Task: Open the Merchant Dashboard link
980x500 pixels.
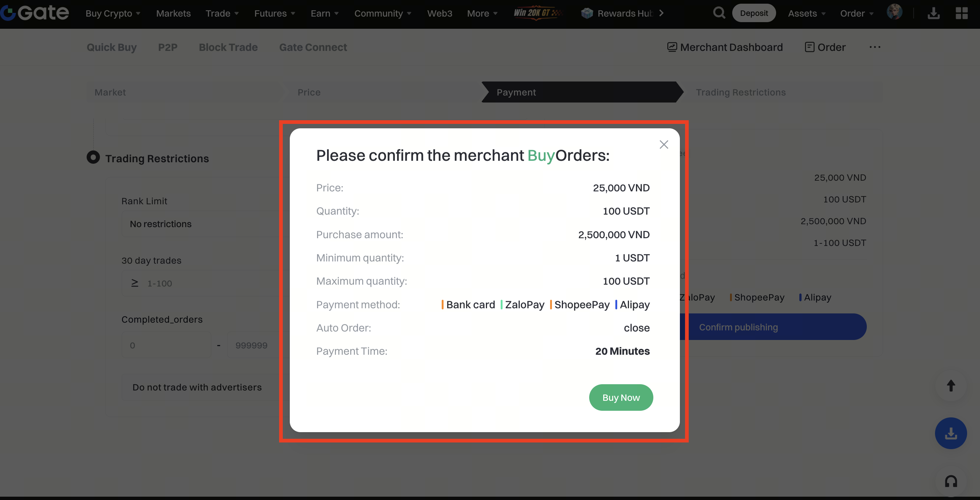Action: [725, 47]
